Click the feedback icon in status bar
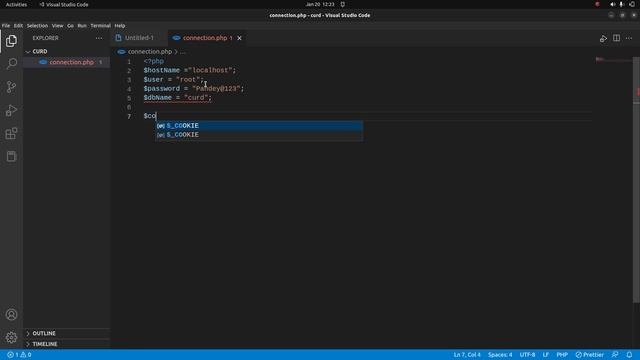This screenshot has height=360, width=640. tap(615, 355)
